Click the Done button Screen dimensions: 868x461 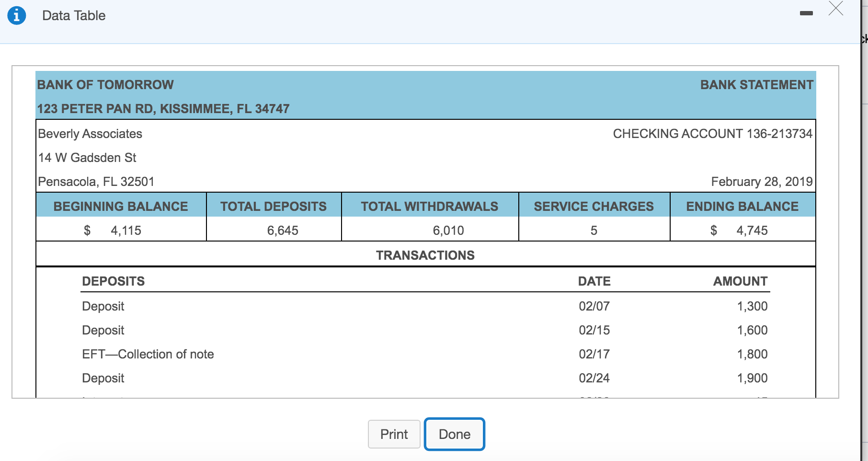coord(454,434)
